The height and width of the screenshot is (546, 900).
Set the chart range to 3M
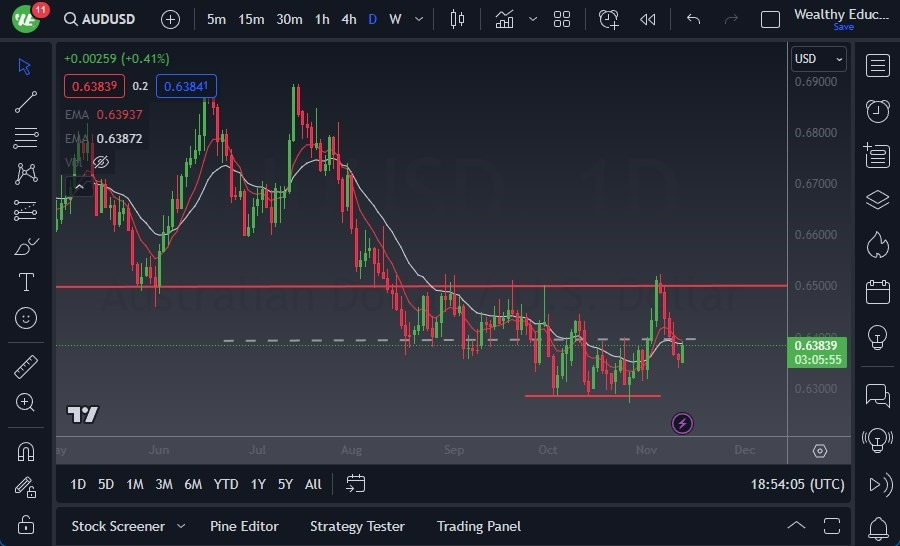(164, 485)
